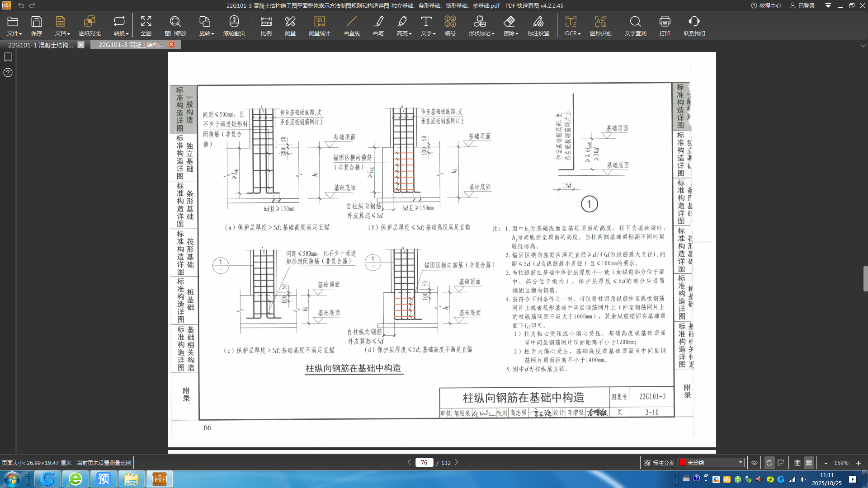Switch to the 22G101-1 document tab

(x=41, y=45)
